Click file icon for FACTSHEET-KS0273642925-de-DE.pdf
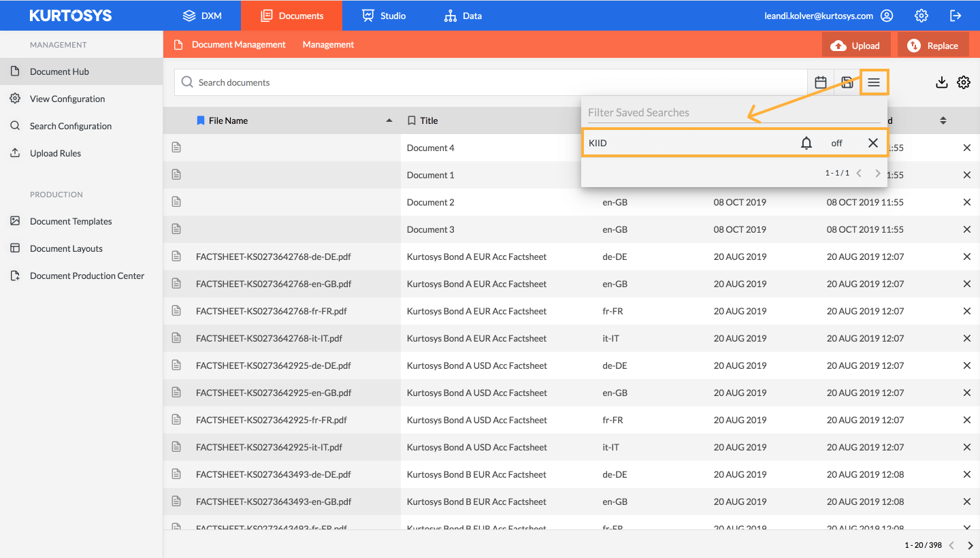Image resolution: width=980 pixels, height=558 pixels. (x=176, y=365)
